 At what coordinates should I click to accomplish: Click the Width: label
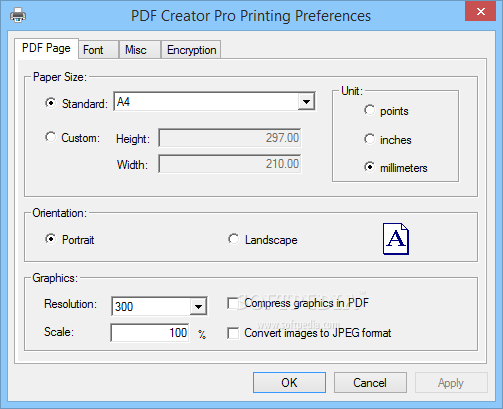point(132,165)
